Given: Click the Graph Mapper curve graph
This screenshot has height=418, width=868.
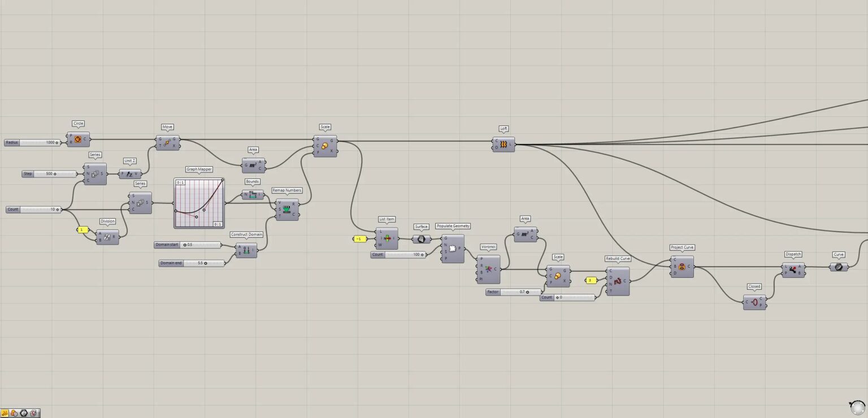Looking at the screenshot, I should (199, 203).
